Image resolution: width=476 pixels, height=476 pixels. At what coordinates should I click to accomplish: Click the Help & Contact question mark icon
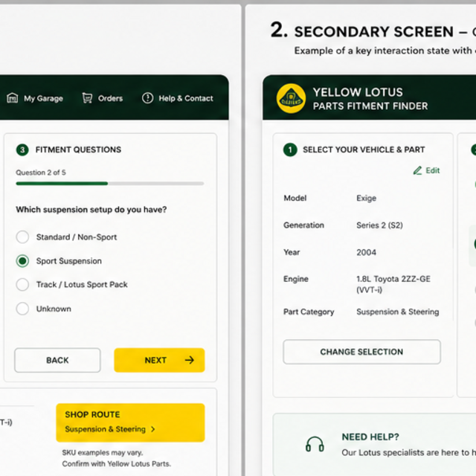(147, 98)
